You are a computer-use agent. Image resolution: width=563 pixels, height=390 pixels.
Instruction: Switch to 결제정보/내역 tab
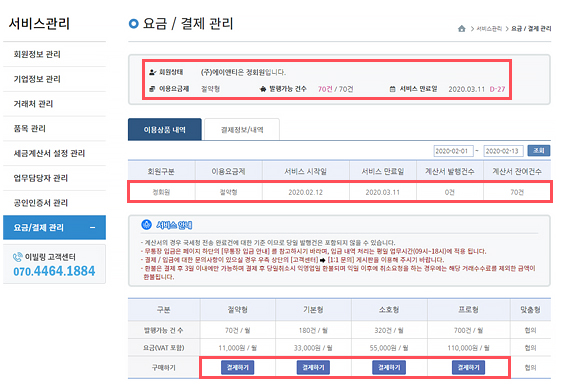coord(242,129)
